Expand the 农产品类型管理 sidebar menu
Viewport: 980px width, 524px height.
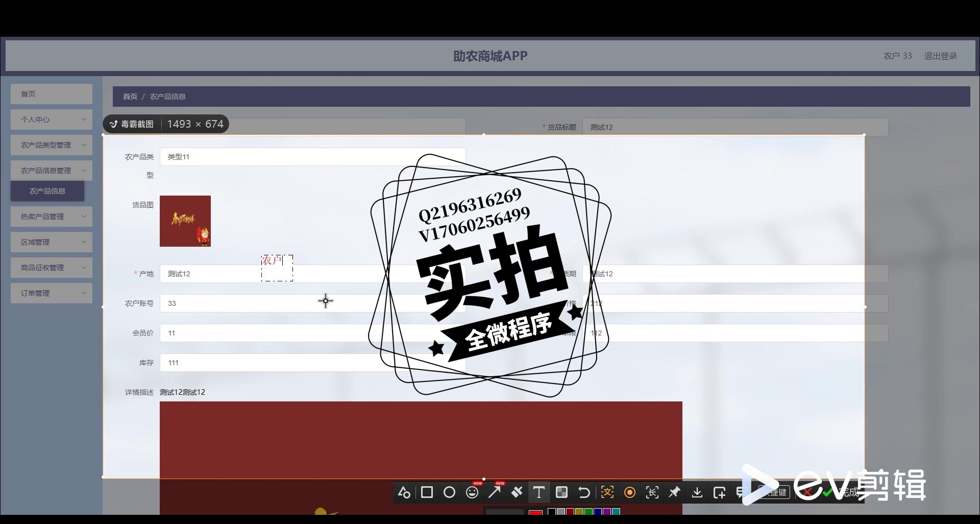pos(52,145)
